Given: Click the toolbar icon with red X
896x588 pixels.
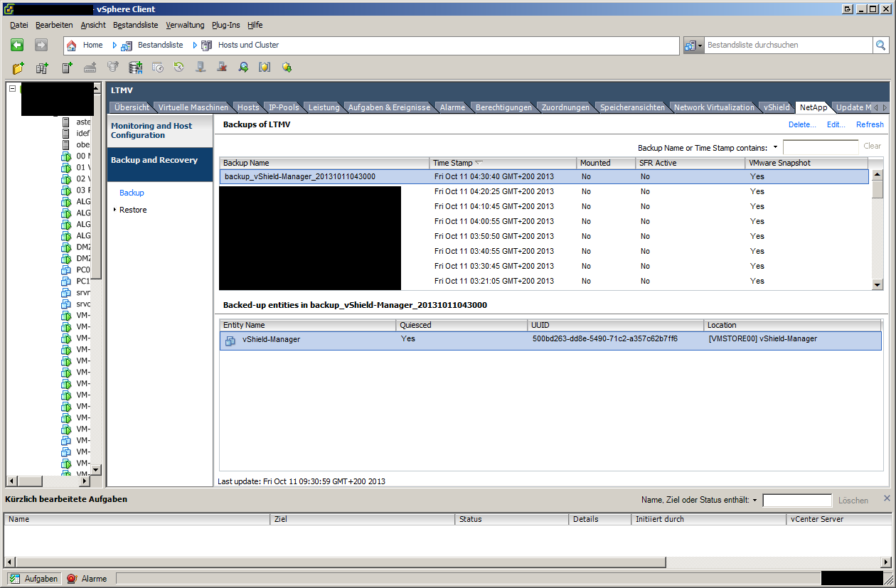Looking at the screenshot, I should (222, 68).
